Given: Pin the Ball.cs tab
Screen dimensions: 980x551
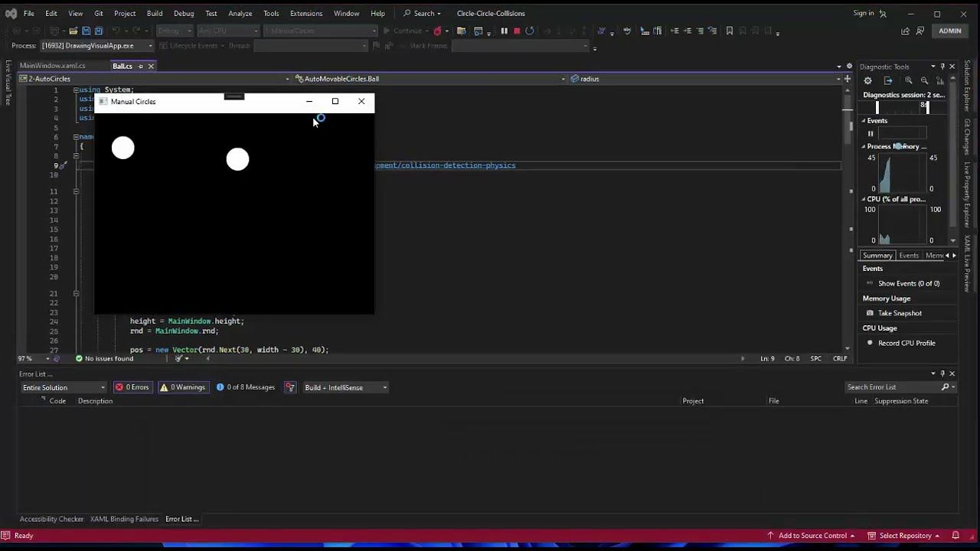Looking at the screenshot, I should 140,67.
